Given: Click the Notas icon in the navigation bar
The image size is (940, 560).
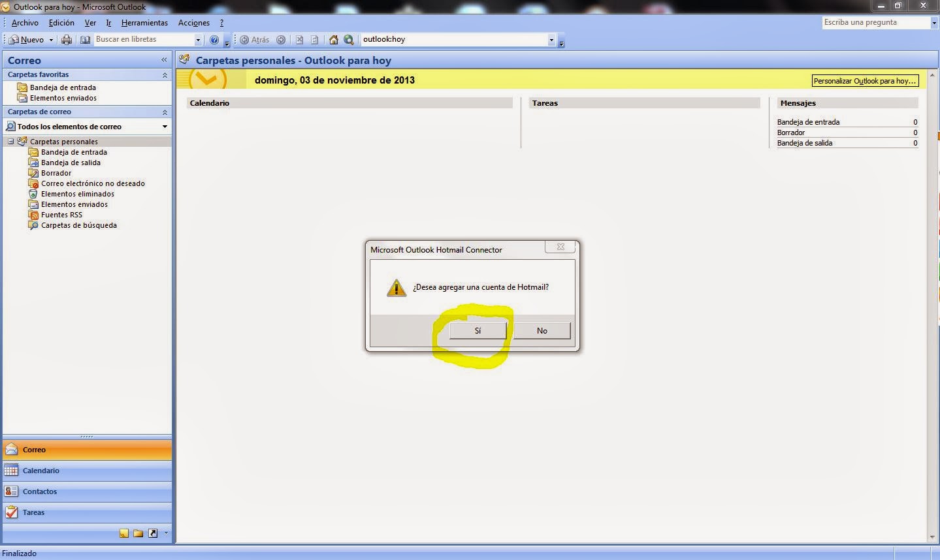Looking at the screenshot, I should click(123, 533).
